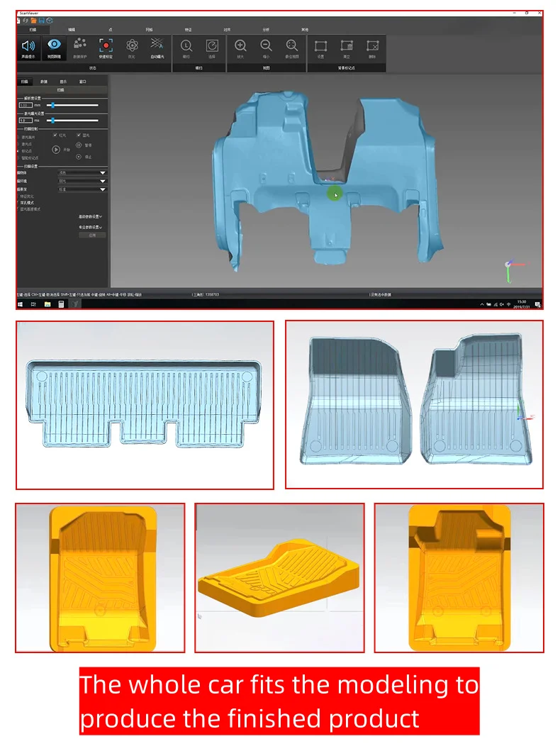This screenshot has width=560, height=751.
Task: Click the quick calibration red-dot icon
Action: pyautogui.click(x=106, y=45)
